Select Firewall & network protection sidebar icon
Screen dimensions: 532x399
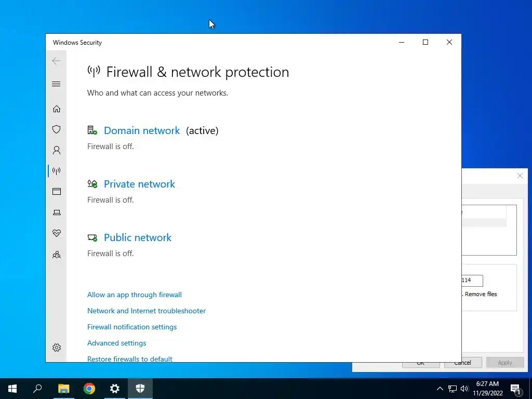coord(56,170)
